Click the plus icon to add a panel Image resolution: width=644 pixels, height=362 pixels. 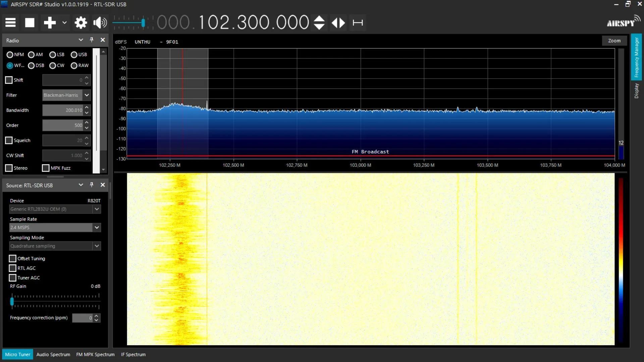click(x=50, y=22)
